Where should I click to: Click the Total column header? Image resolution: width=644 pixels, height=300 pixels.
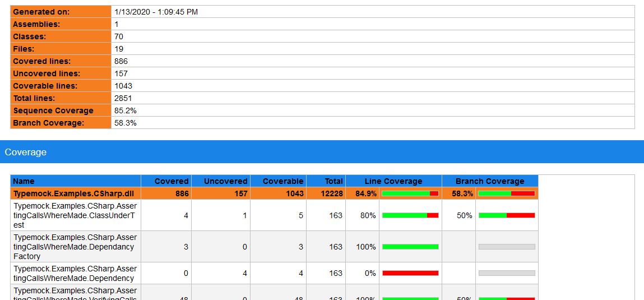333,181
